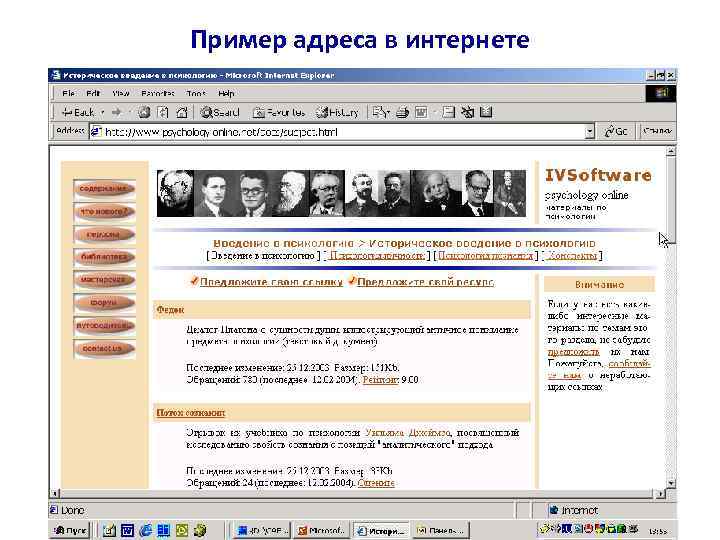720x540 pixels.
Task: Click the 'ссылки' sidebar oval button
Action: click(x=104, y=235)
